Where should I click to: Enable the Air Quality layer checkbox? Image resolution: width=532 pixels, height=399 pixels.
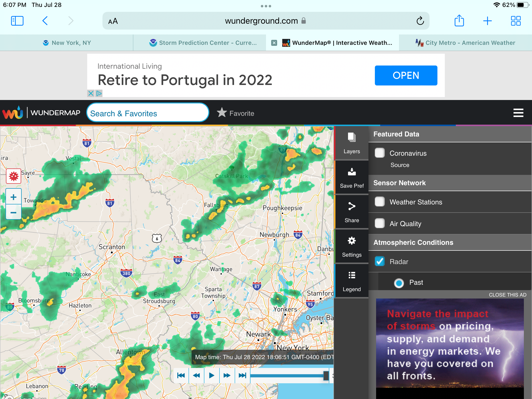tap(380, 223)
